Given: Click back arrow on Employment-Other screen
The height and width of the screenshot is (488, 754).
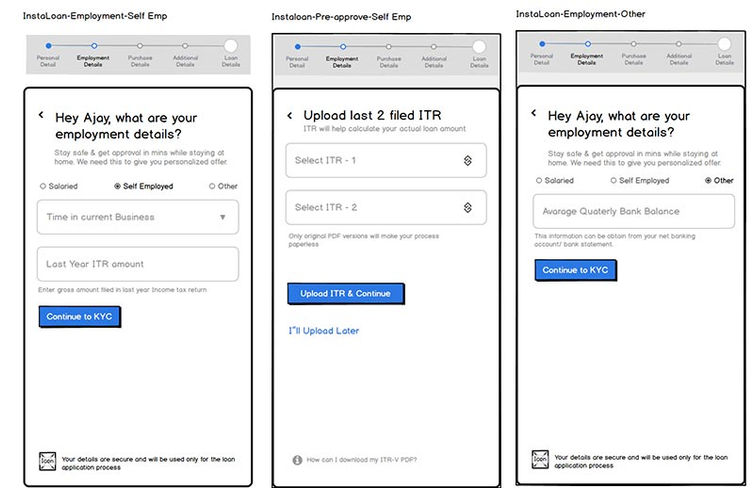Looking at the screenshot, I should tap(534, 113).
